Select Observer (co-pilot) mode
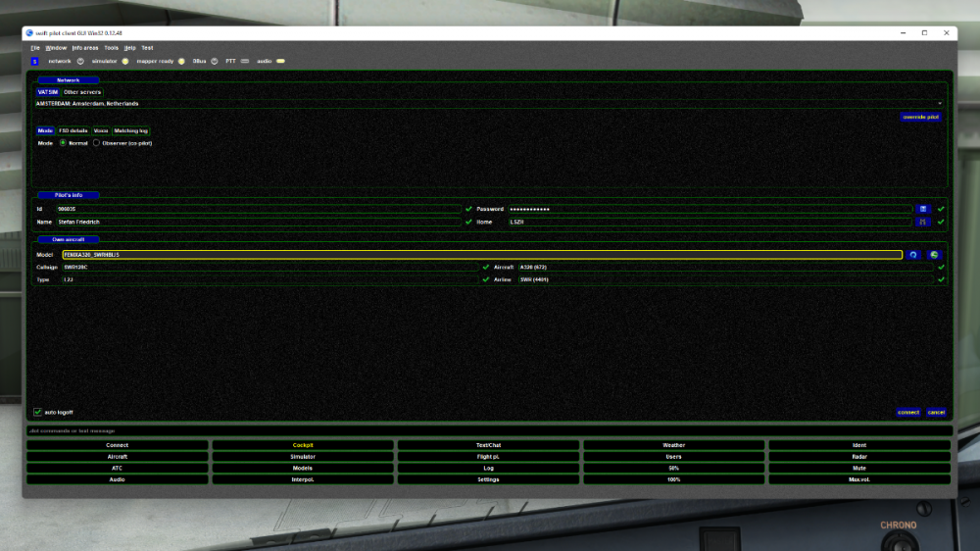The height and width of the screenshot is (551, 980). point(96,143)
